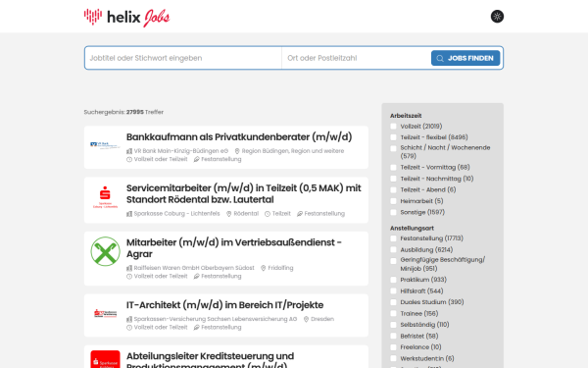Screen dimensions: 588x368
Task: Click building icon beside VR Bank Main-Kinzig-Büdingen
Action: point(129,151)
